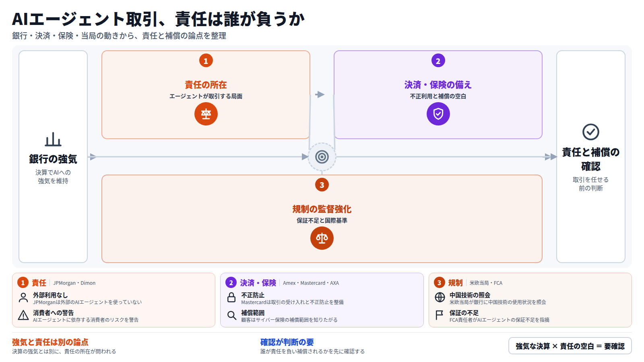Screen dimensions: 644x362
Task: Click the person icon beside 外部利用なし
Action: pyautogui.click(x=23, y=298)
